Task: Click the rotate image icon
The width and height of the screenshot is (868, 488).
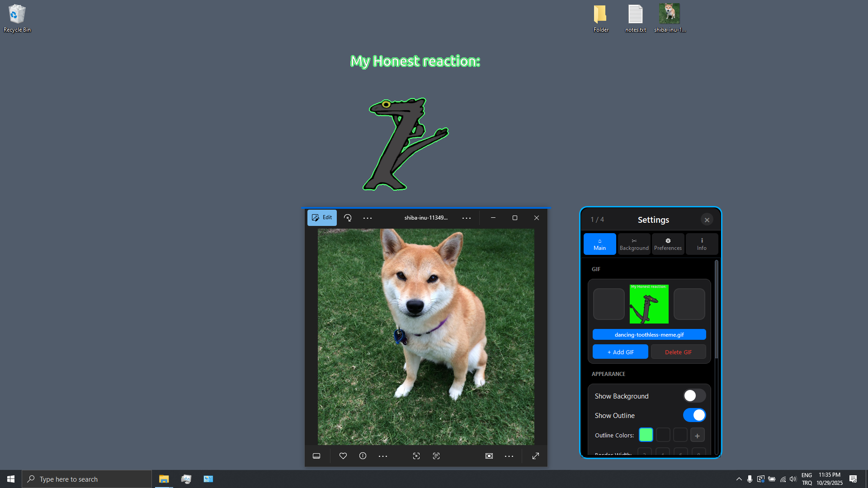Action: (x=348, y=218)
